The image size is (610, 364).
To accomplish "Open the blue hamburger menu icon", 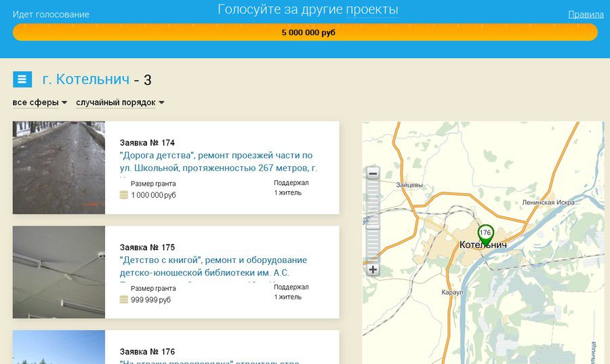I will point(22,79).
